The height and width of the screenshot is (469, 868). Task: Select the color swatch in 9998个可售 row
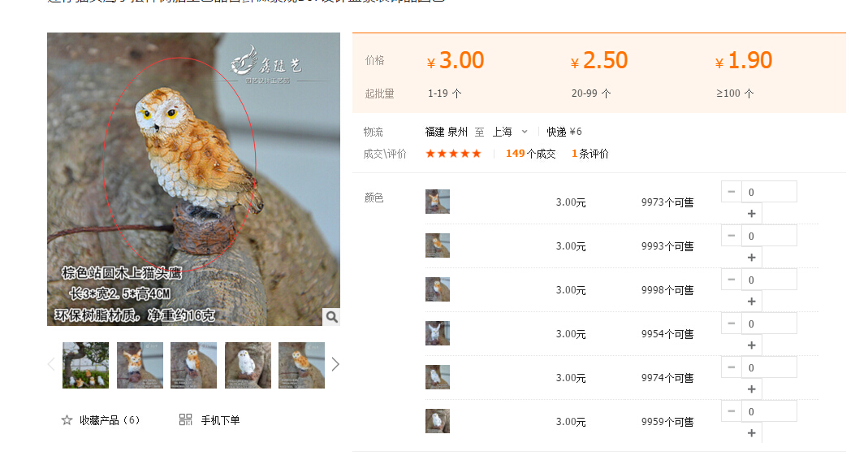tap(438, 289)
